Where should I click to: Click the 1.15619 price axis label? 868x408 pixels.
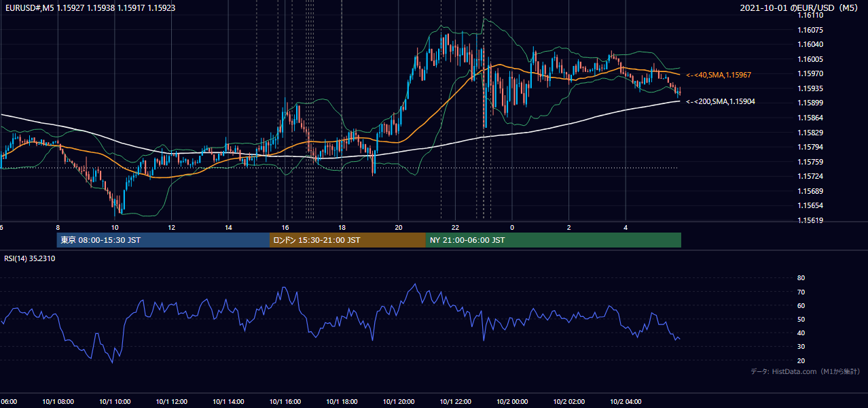(811, 220)
